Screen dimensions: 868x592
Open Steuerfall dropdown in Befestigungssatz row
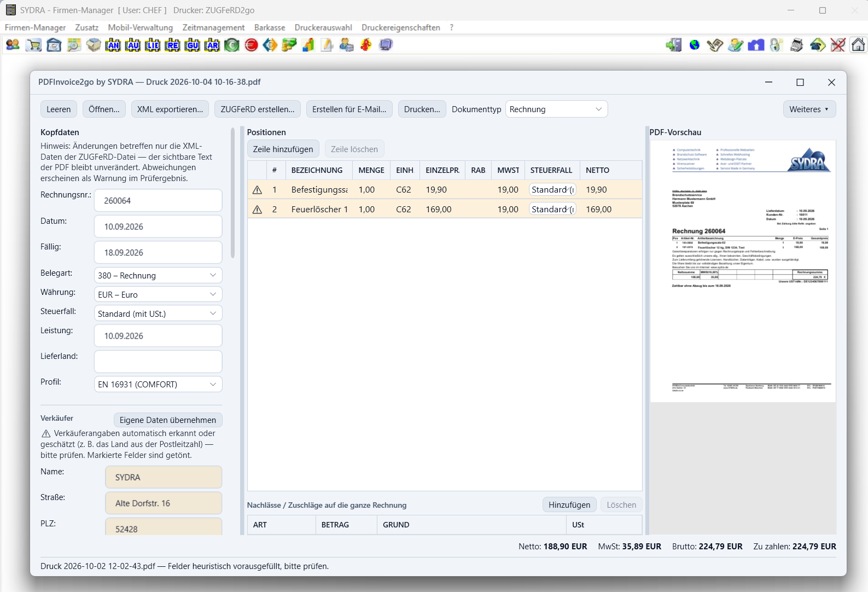(552, 190)
